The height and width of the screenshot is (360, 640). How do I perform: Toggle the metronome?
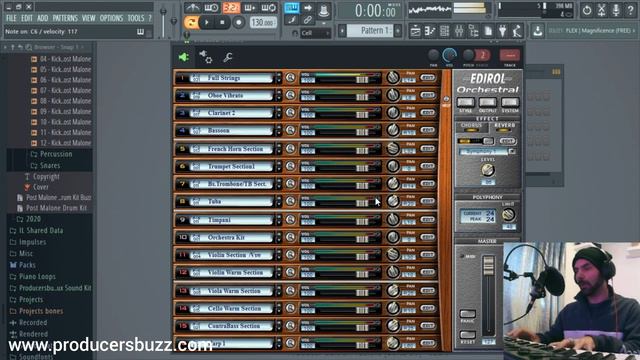pos(192,8)
